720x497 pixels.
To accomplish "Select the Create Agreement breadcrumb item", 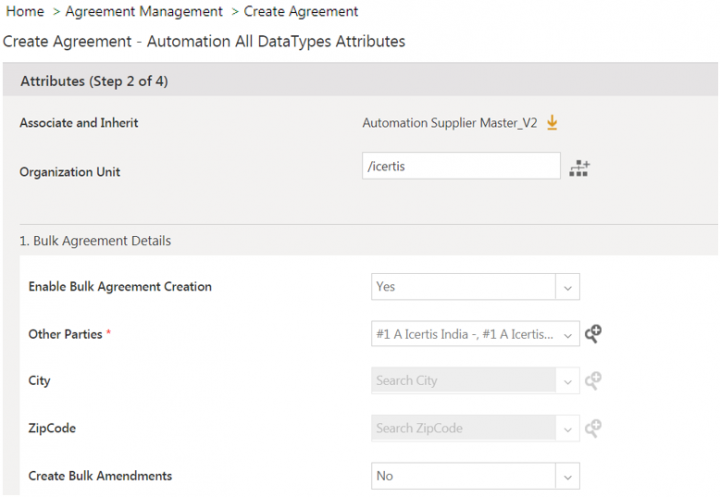I will pyautogui.click(x=301, y=12).
